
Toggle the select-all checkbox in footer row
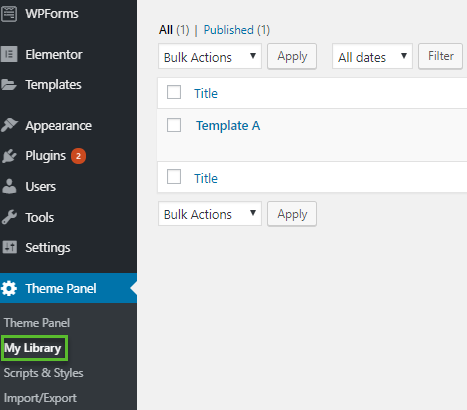click(x=174, y=177)
